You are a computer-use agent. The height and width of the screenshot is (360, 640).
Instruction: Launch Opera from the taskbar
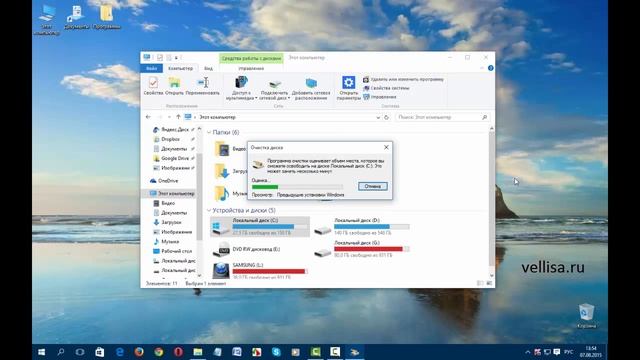(178, 352)
